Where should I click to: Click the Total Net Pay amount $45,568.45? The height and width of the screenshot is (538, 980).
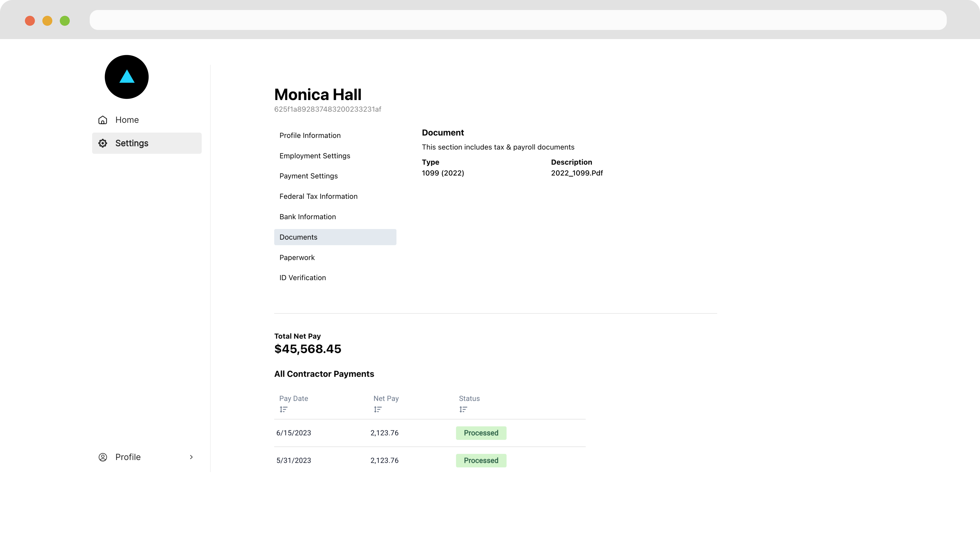308,349
